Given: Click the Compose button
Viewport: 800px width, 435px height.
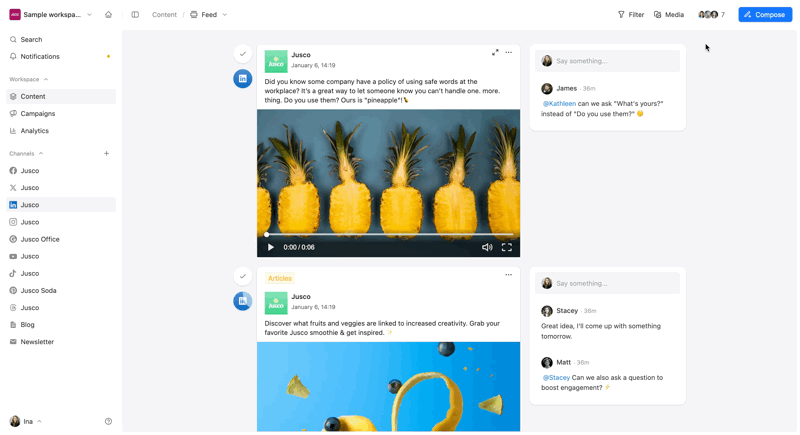Looking at the screenshot, I should (765, 15).
